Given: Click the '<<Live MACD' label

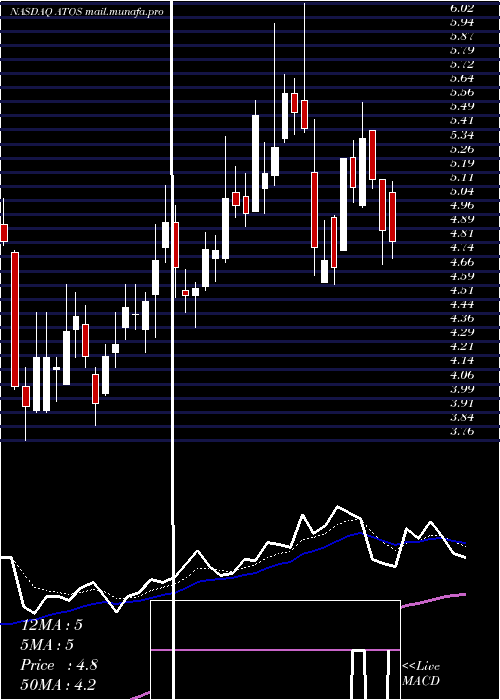Looking at the screenshot, I should point(421,673).
